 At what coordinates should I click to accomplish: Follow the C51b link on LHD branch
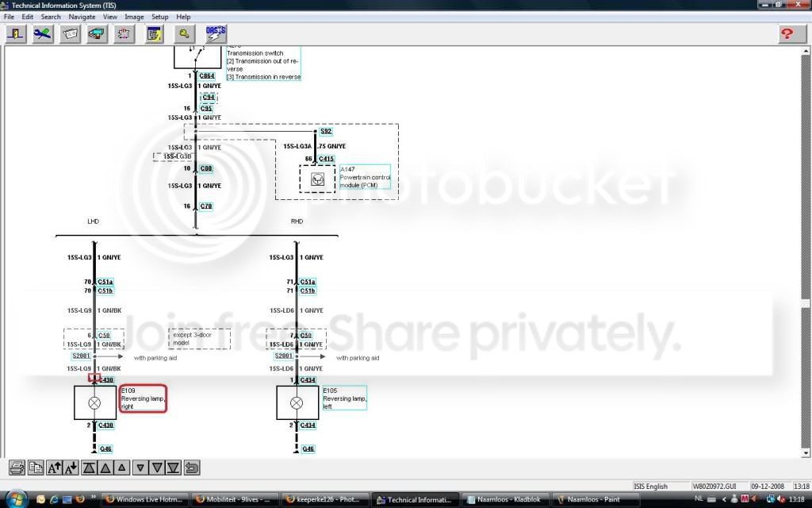(105, 291)
